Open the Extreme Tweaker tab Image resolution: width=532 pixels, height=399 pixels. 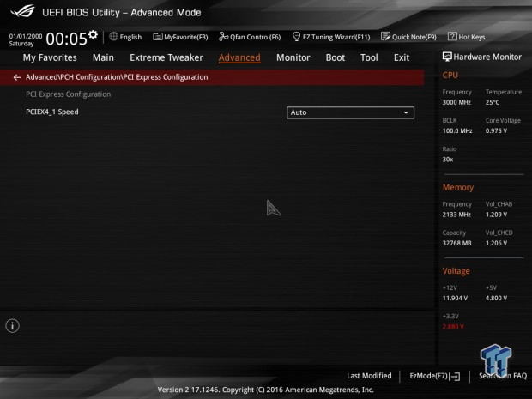(166, 57)
